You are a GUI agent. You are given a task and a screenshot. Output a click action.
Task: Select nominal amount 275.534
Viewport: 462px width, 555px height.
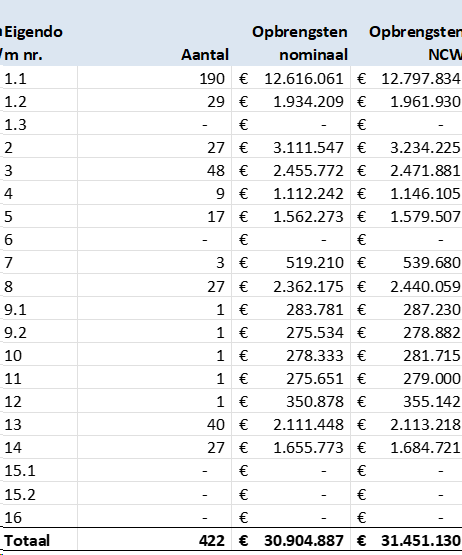(315, 333)
